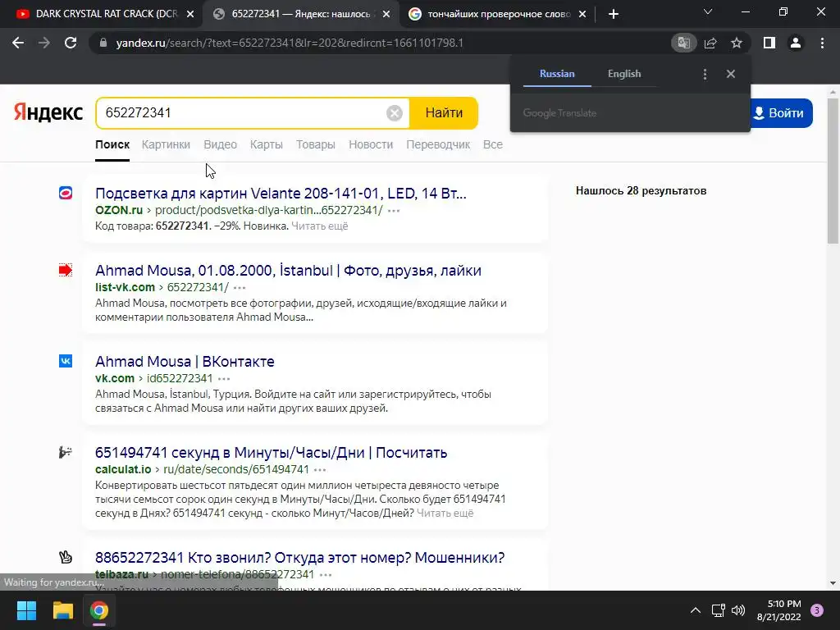840x630 pixels.
Task: Open File Explorer from the taskbar
Action: tap(62, 610)
